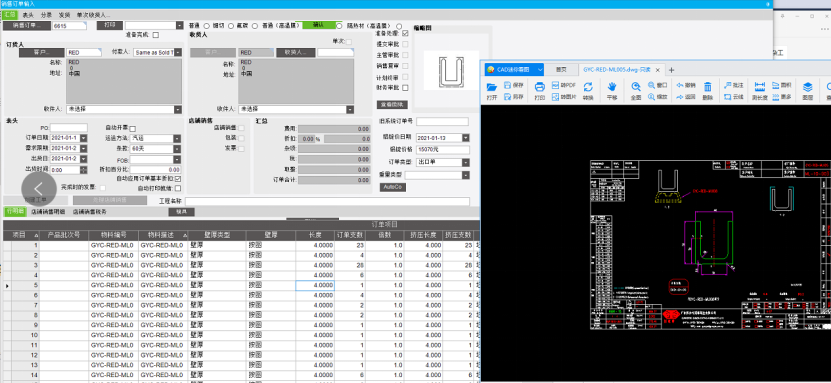
Task: Close the GYC-RED-ML005.dwg tab
Action: tap(658, 69)
